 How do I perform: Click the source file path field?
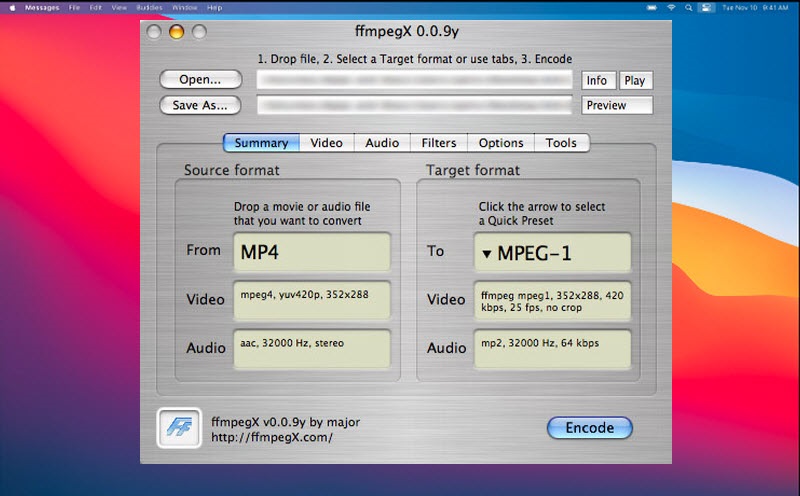(414, 80)
